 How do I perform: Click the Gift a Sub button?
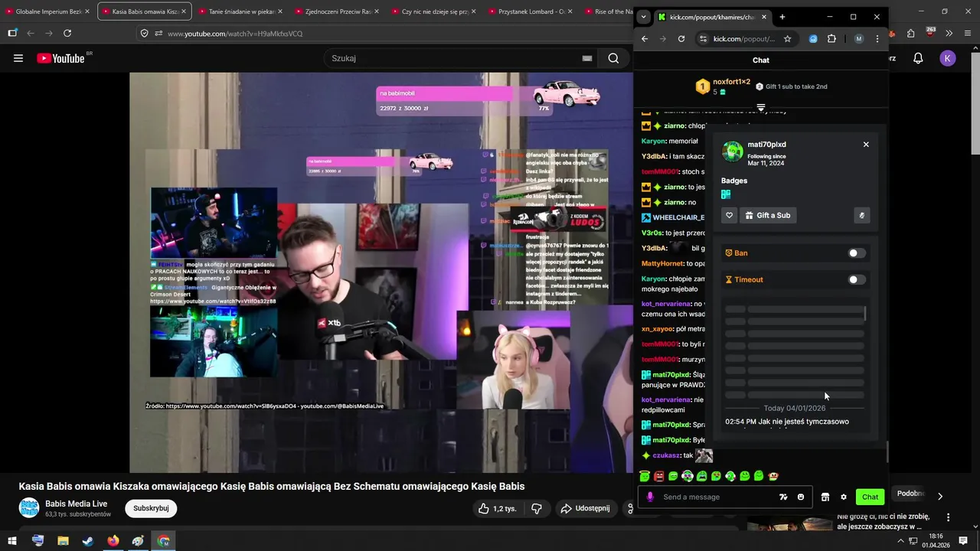tap(767, 215)
